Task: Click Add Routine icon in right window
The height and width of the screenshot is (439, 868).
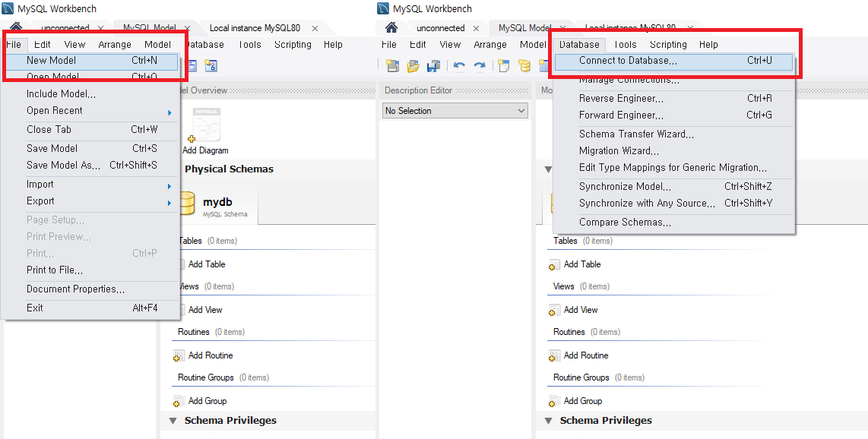Action: click(x=554, y=355)
